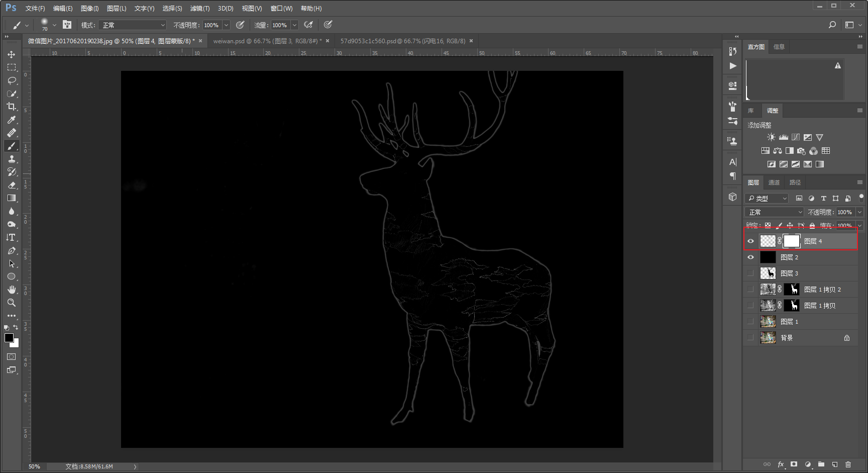The width and height of the screenshot is (868, 473).
Task: Open layer blend mode 正常 dropdown
Action: pyautogui.click(x=774, y=212)
